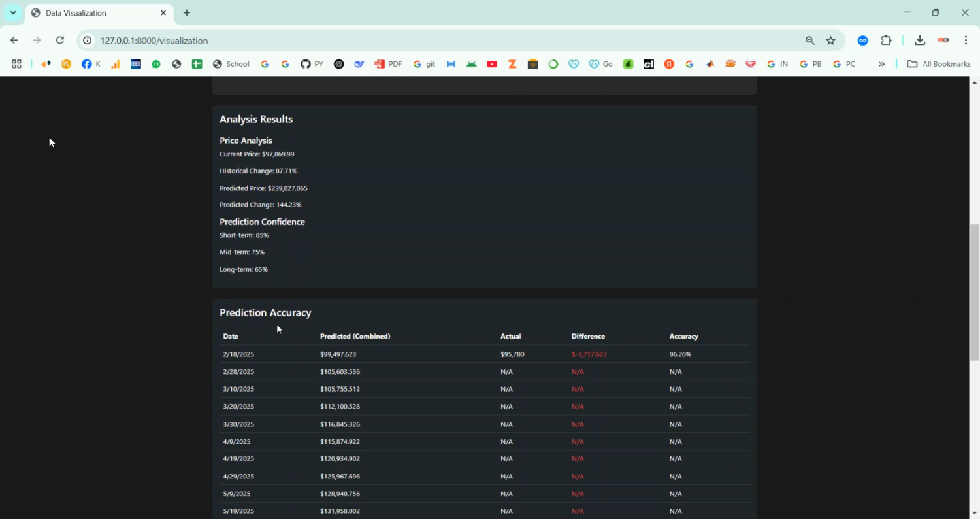Viewport: 980px width, 519px height.
Task: Open the zoom magnifier in address bar
Action: (x=810, y=41)
